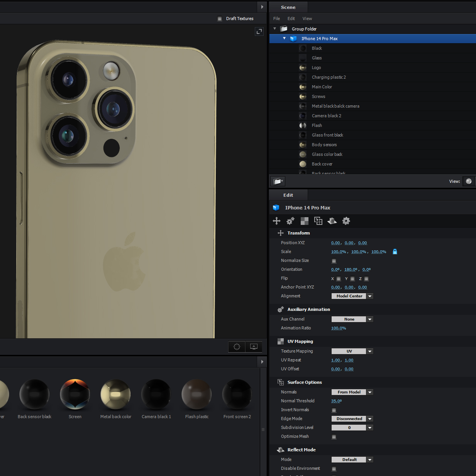Click the add new folder icon in Scene panel
476x476 pixels.
[x=278, y=181]
